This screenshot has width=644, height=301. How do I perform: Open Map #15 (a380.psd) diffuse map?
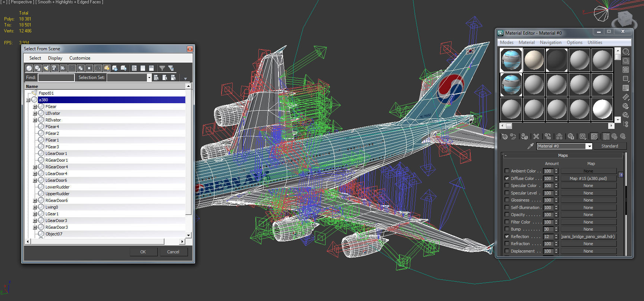click(x=588, y=178)
